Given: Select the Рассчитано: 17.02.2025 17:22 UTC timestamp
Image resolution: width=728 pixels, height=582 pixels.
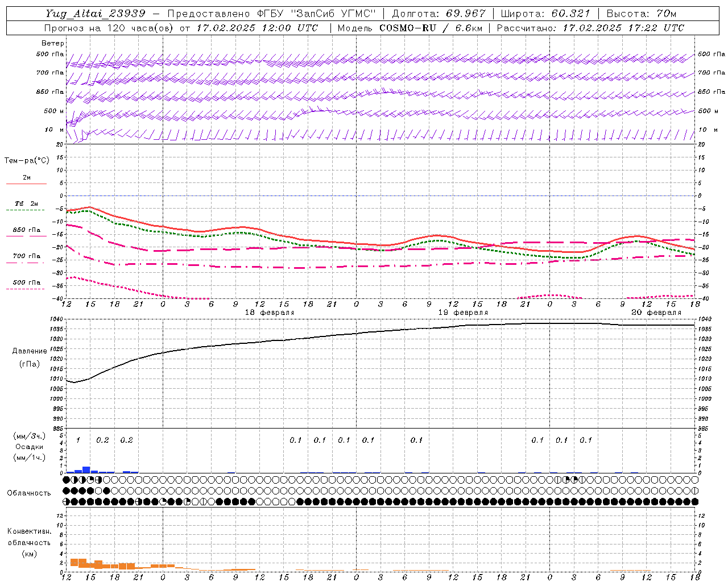Looking at the screenshot, I should click(590, 28).
